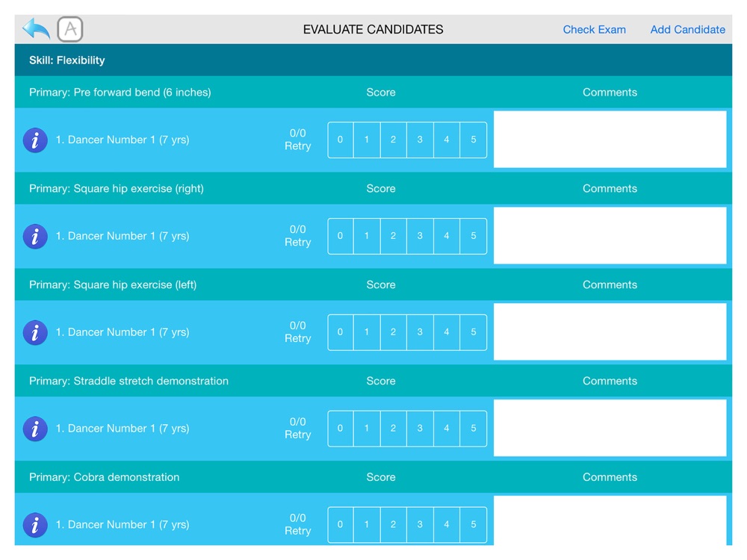This screenshot has height=560, width=747.
Task: Click comments box for Pre forward bend
Action: click(x=610, y=140)
